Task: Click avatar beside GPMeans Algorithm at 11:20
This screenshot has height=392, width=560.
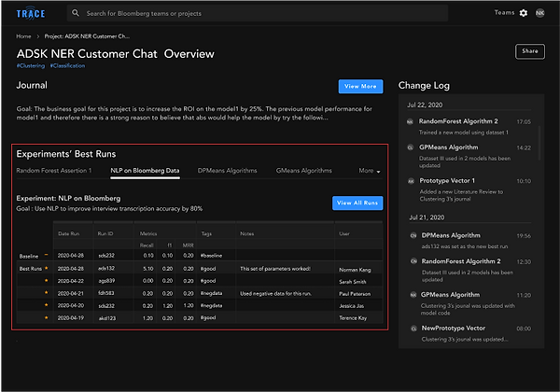Action: 413,295
